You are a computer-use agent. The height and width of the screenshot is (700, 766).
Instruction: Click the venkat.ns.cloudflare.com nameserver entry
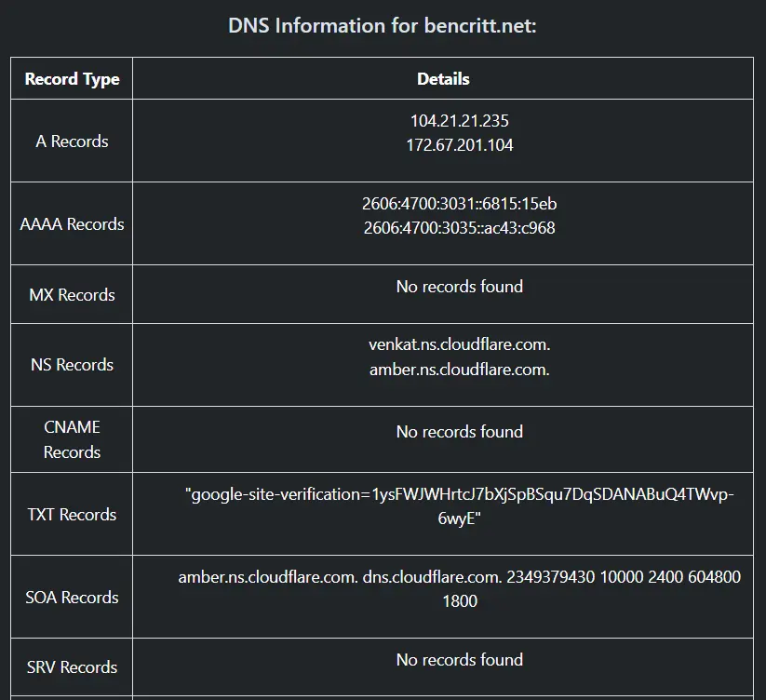click(460, 344)
